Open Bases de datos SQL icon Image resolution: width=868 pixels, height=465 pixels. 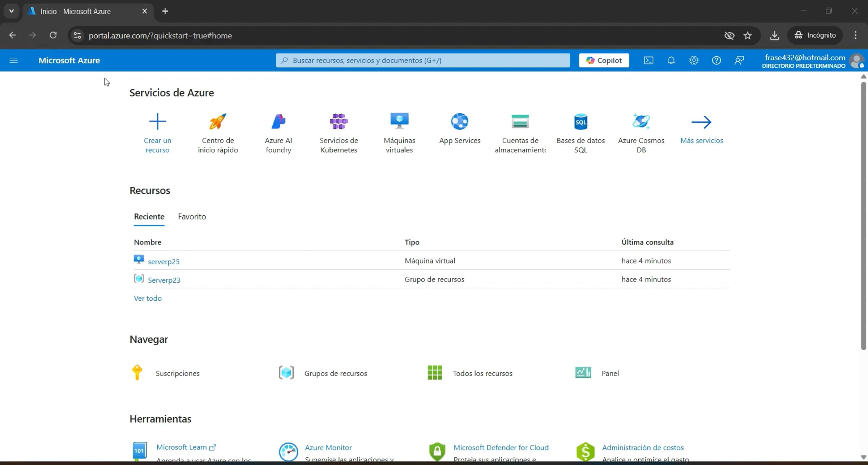coord(580,122)
